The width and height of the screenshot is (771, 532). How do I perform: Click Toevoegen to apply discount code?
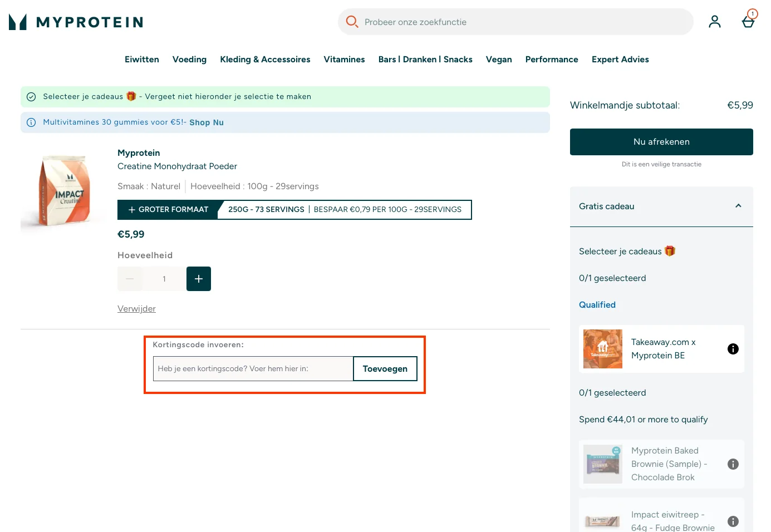(x=385, y=369)
